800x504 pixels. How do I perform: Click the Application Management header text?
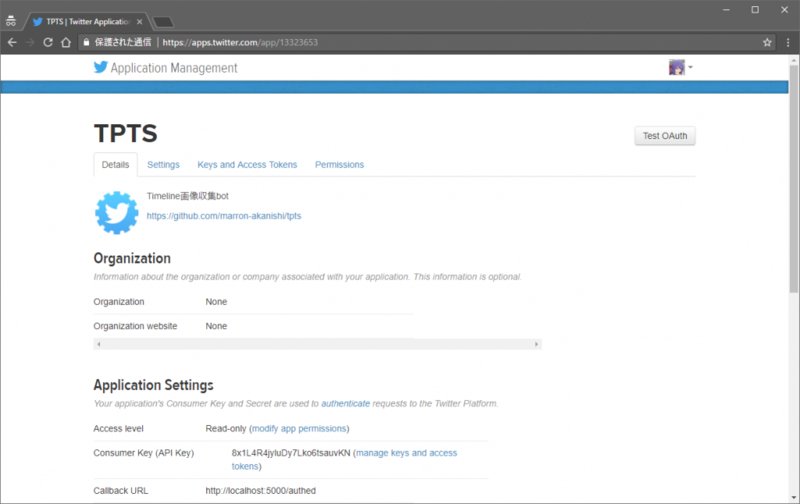coord(174,68)
